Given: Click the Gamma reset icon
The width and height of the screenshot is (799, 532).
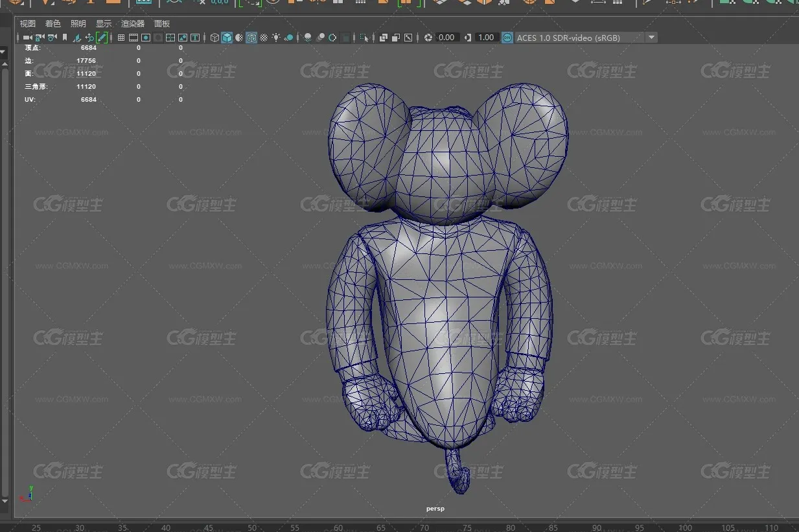Looking at the screenshot, I should coord(468,38).
